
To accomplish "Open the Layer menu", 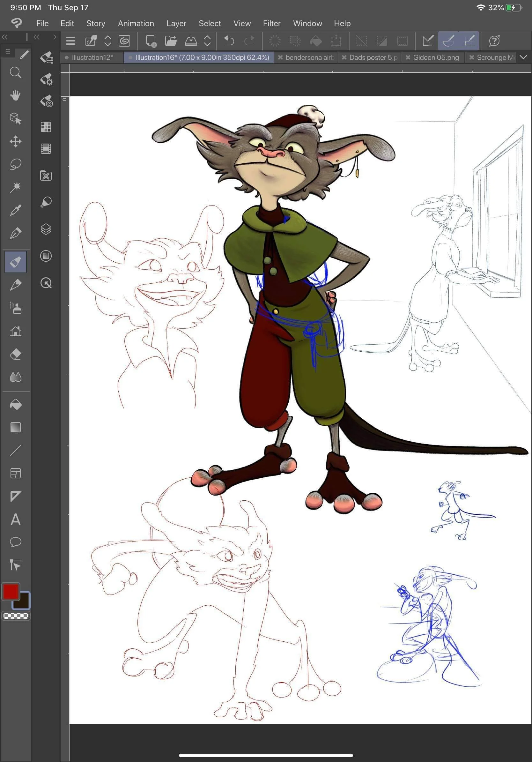I will coord(176,23).
